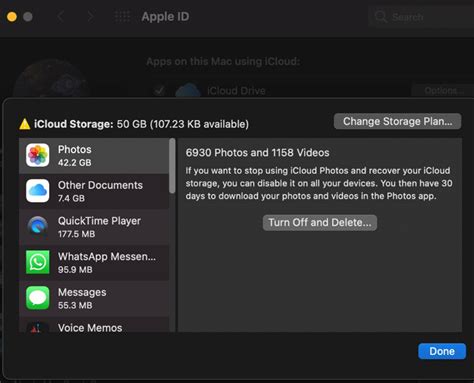Go back with the left chevron

60,16
